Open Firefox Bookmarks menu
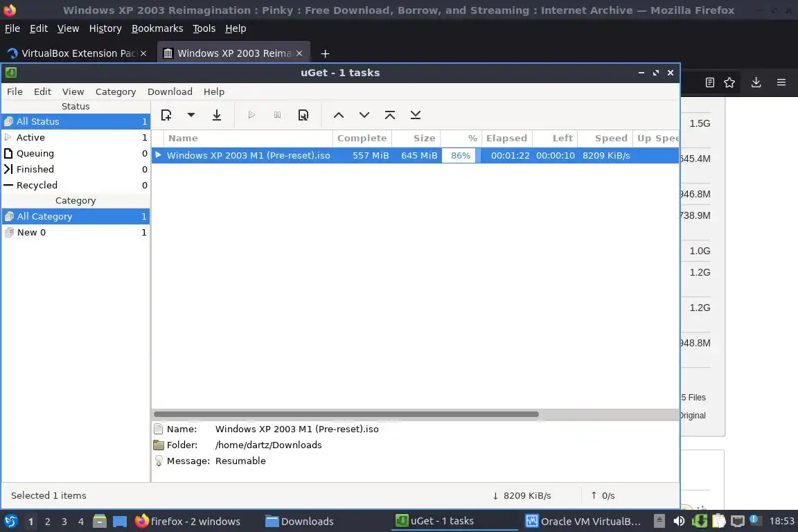This screenshot has height=532, width=798. pyautogui.click(x=157, y=28)
